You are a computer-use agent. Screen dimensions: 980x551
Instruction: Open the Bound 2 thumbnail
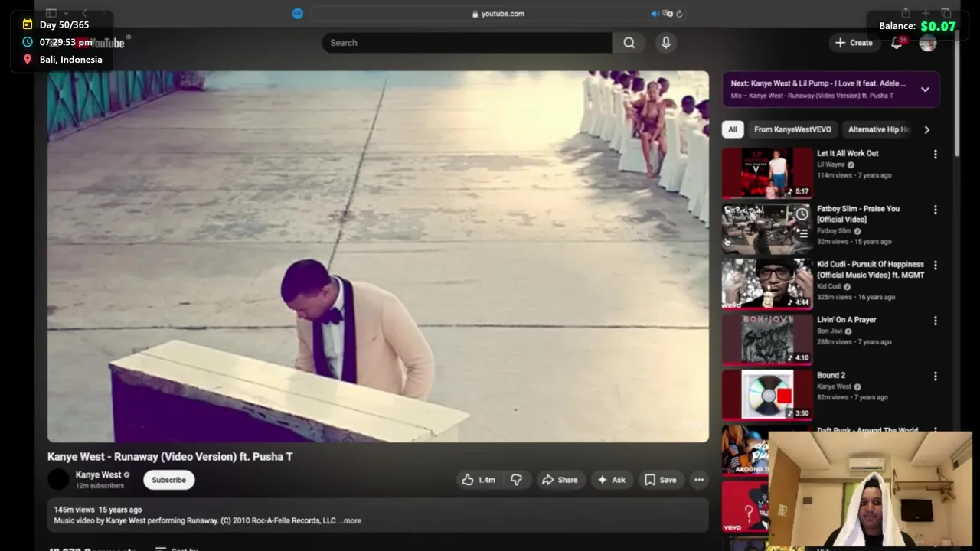(767, 395)
